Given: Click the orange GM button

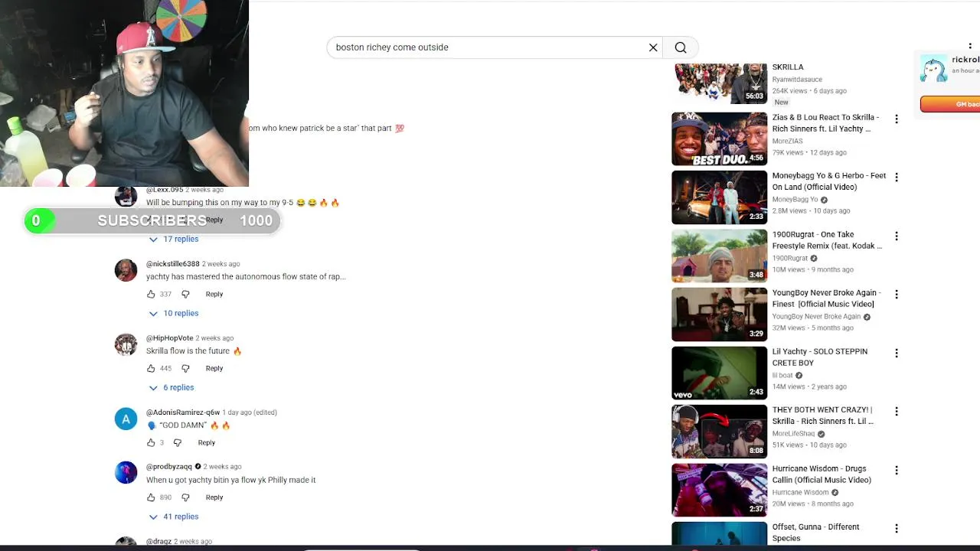Looking at the screenshot, I should 950,104.
